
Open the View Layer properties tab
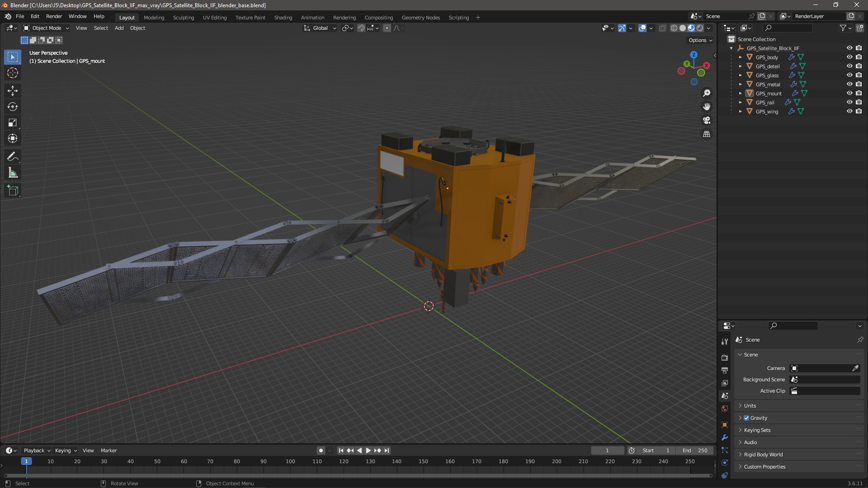725,383
